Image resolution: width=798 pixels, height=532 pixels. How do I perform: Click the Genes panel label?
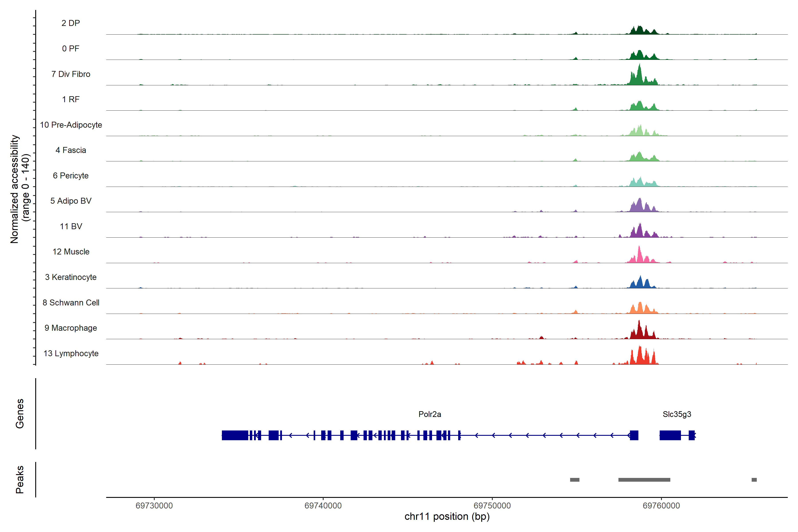pos(20,414)
